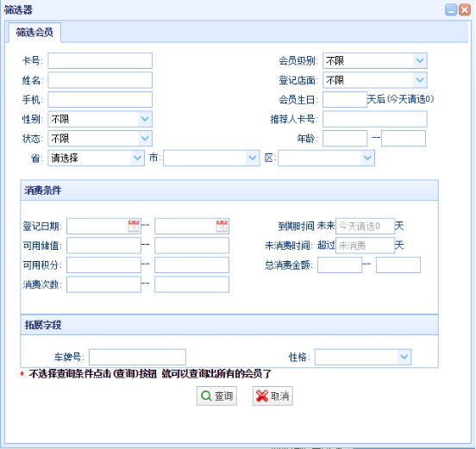This screenshot has width=476, height=449.
Task: Focus the 卡号 input field
Action: pyautogui.click(x=100, y=60)
